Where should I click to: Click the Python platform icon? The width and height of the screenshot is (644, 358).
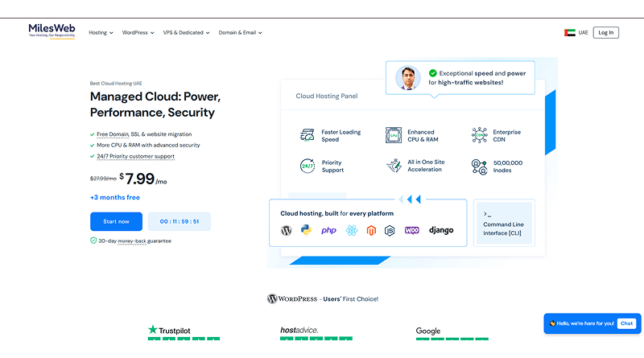(306, 229)
